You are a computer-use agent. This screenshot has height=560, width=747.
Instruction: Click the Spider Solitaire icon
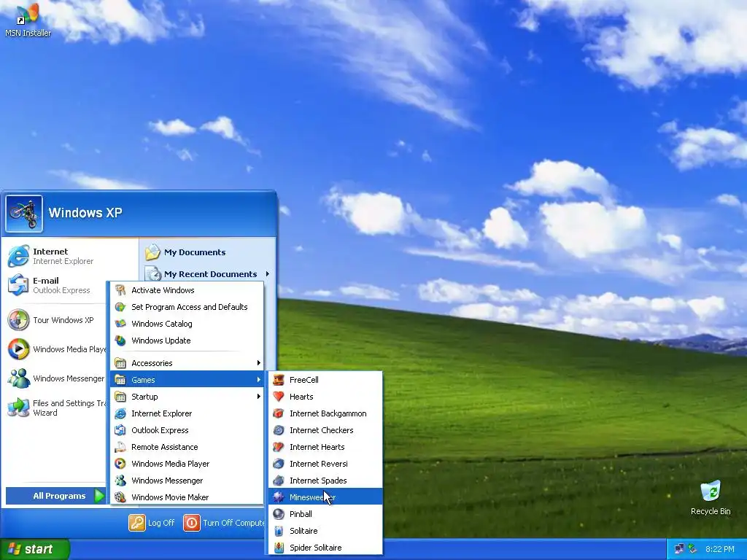279,547
